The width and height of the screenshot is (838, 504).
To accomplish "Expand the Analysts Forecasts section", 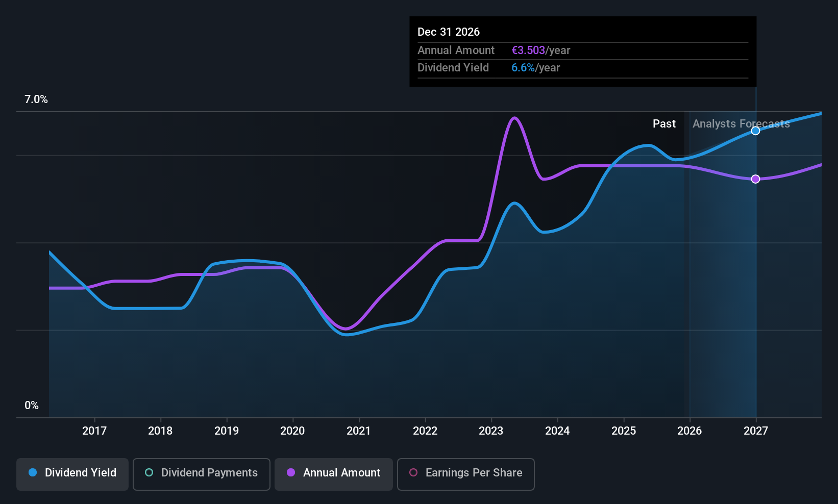I will click(741, 123).
